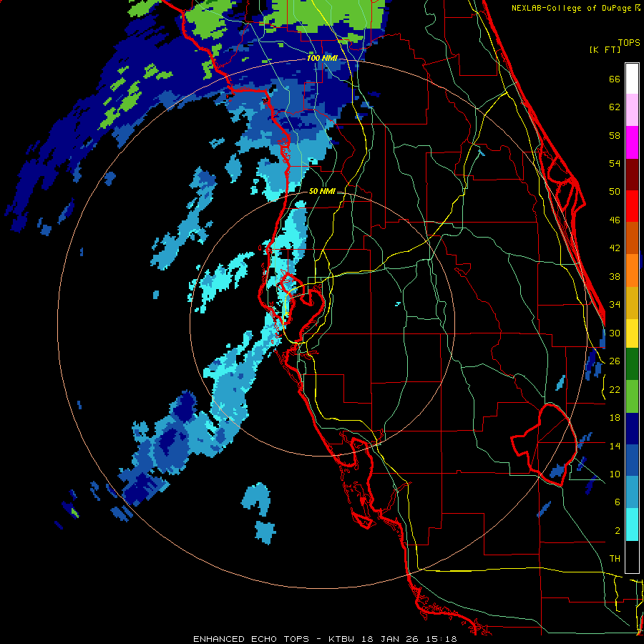Pick the navy blue legend swatch
Image resolution: width=644 pixels, height=644 pixels.
[632, 429]
